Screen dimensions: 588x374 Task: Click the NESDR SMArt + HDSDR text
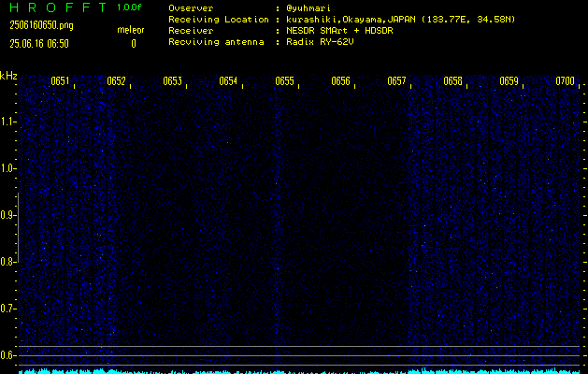click(x=339, y=31)
